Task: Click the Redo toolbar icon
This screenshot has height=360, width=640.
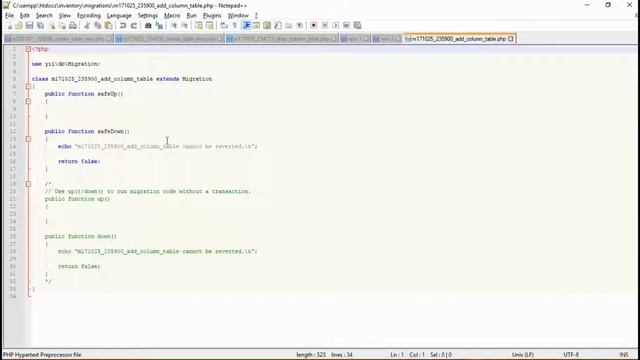Action: (133, 26)
